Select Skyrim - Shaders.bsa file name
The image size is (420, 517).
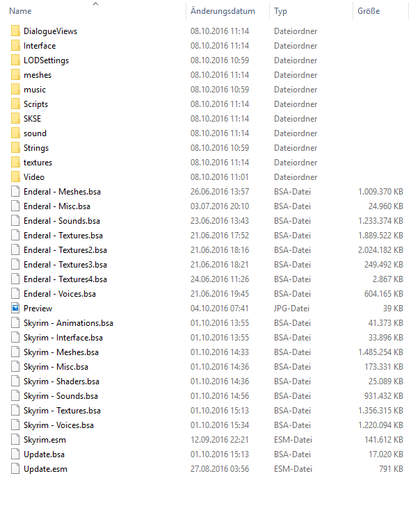61,381
